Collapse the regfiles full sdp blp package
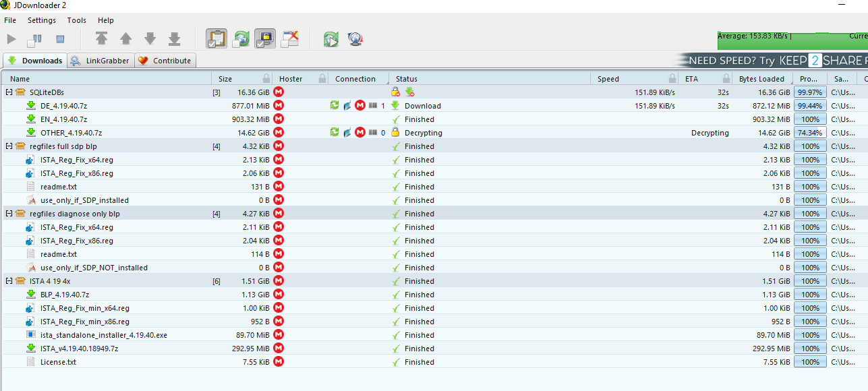 click(9, 146)
